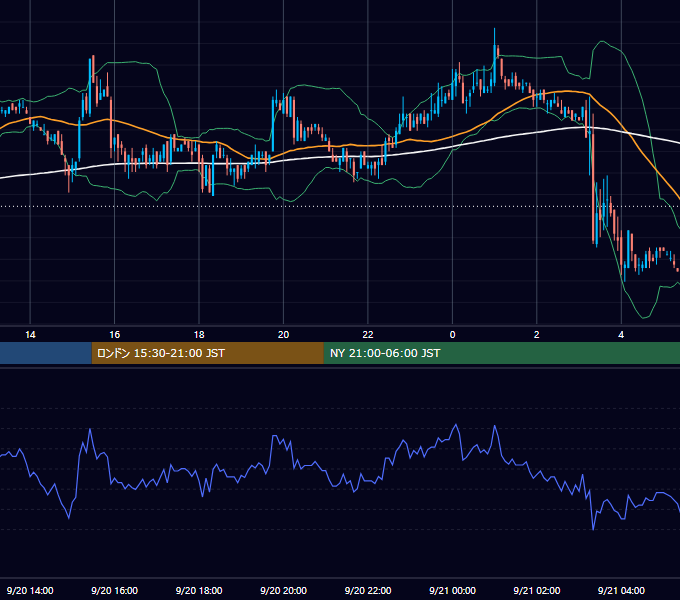
Task: Click the 9/21 02:00 date label
Action: tap(536, 590)
